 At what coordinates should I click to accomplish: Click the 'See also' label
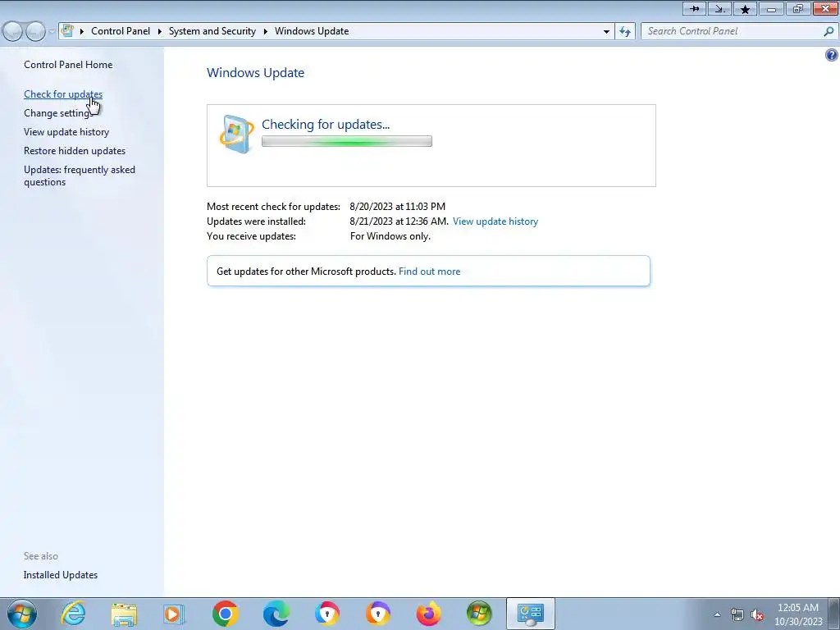point(41,556)
